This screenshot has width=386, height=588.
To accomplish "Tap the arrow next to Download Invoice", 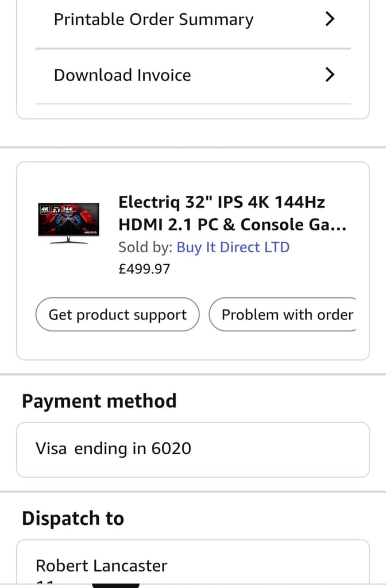I will click(330, 75).
